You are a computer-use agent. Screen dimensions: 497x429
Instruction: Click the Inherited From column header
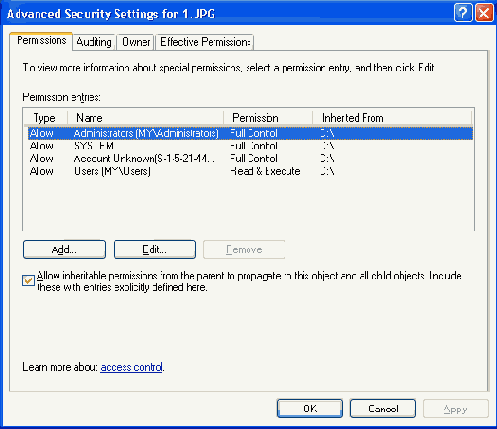click(x=392, y=118)
